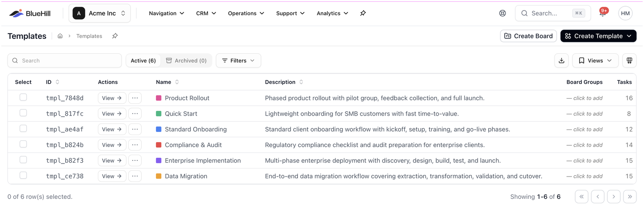This screenshot has width=644, height=210.
Task: Open more actions for Compliance & Audit
Action: [x=135, y=145]
